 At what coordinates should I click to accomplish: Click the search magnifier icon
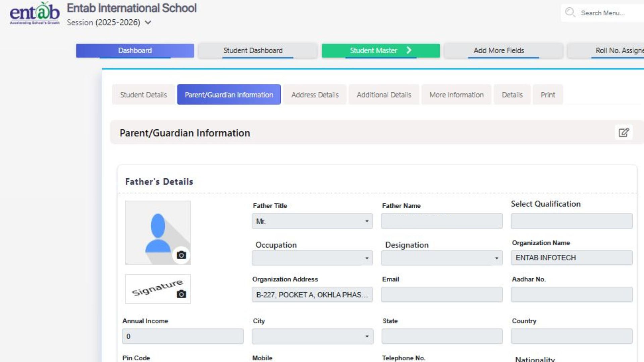570,12
